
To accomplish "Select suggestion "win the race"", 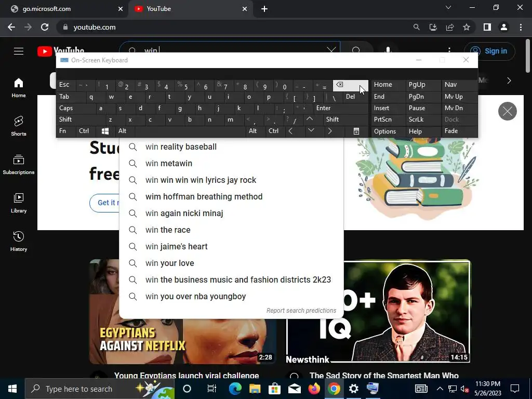I will pos(231,230).
